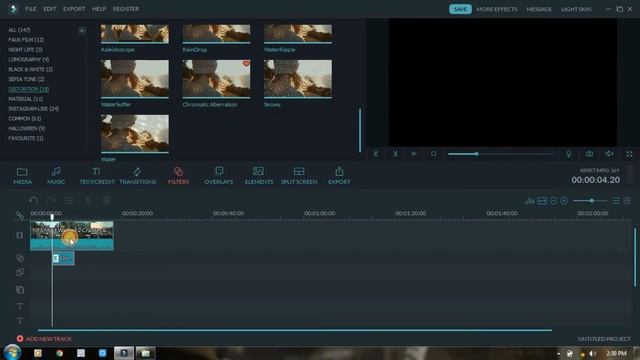Record a voiceover with microphone icon
The width and height of the screenshot is (640, 360).
569,154
